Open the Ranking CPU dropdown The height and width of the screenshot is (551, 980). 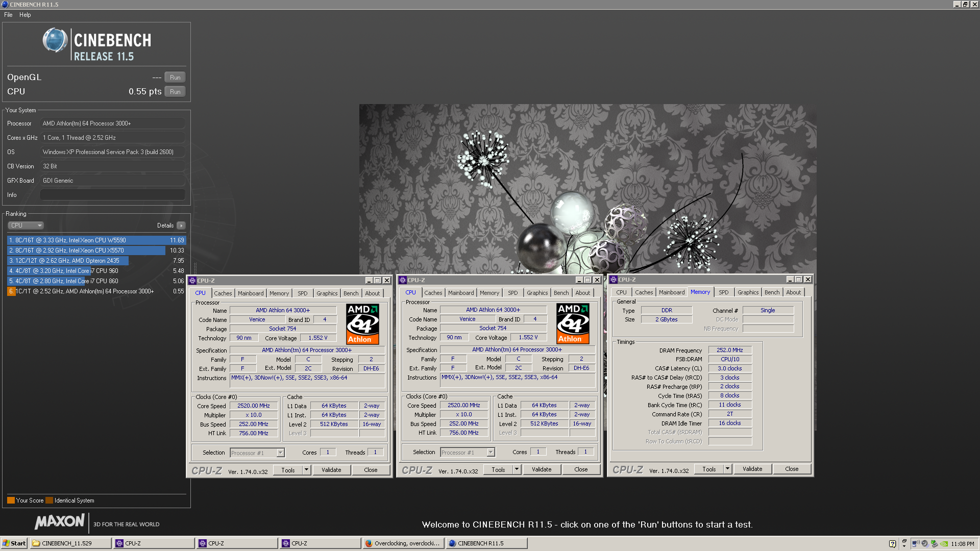click(x=26, y=226)
